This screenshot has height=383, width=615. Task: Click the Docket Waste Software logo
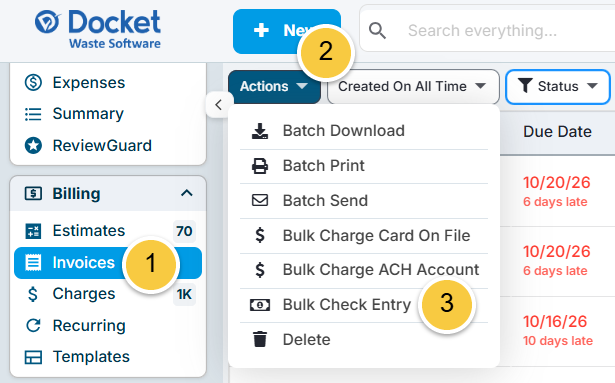coord(98,29)
